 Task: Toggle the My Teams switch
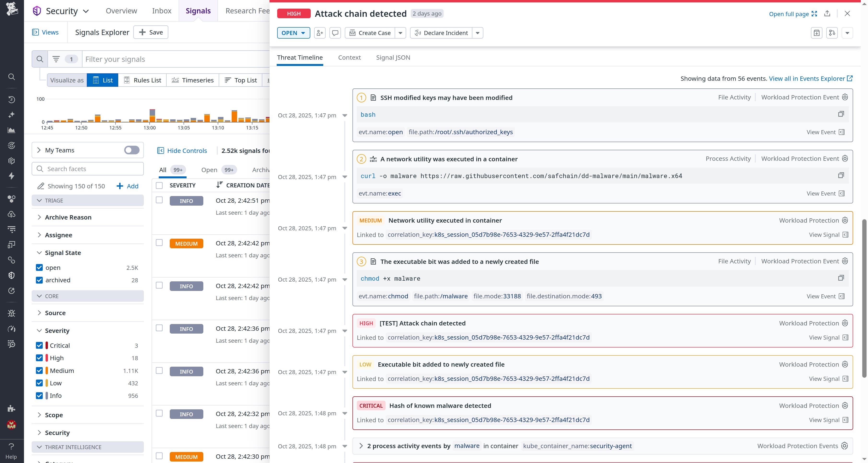(131, 150)
